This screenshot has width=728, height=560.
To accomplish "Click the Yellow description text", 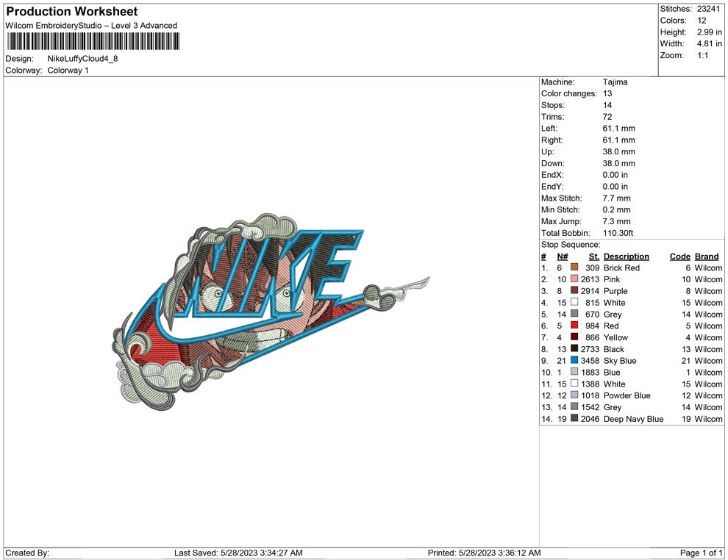I will [x=615, y=337].
